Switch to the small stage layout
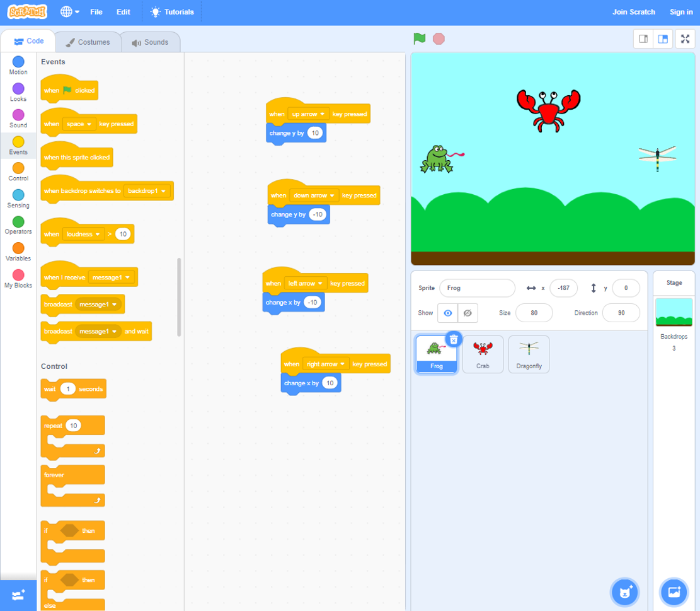Image resolution: width=700 pixels, height=611 pixels. click(x=643, y=38)
